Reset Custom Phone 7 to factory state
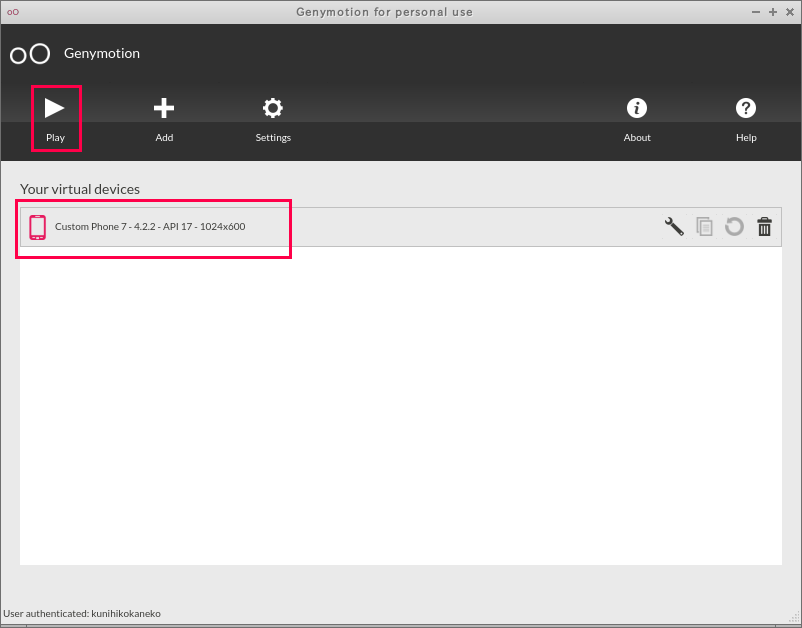Image resolution: width=802 pixels, height=628 pixels. (x=734, y=227)
